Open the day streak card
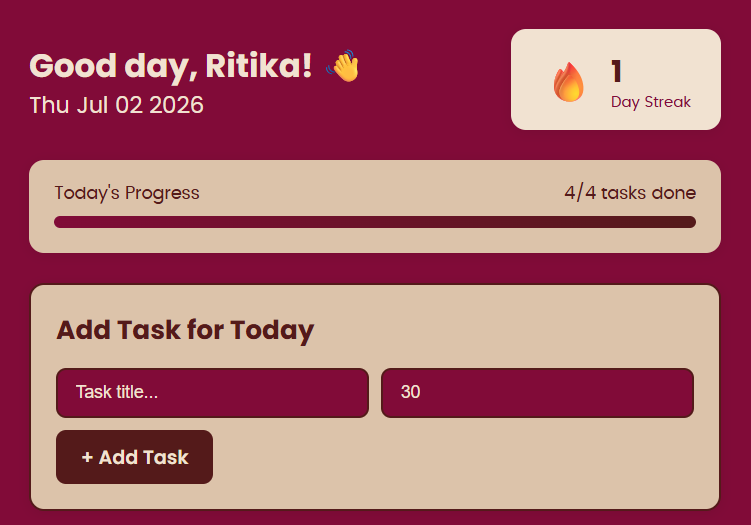This screenshot has width=751, height=525. click(x=616, y=80)
